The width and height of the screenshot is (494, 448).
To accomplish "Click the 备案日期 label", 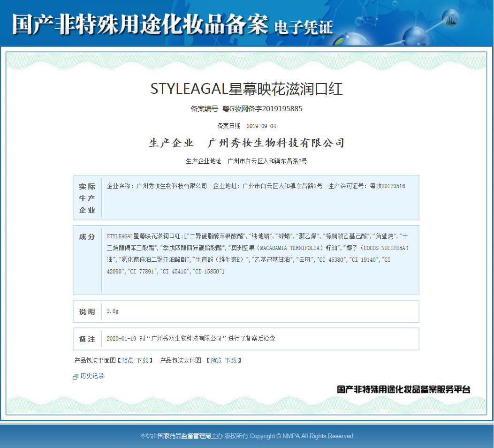I will pyautogui.click(x=229, y=126).
